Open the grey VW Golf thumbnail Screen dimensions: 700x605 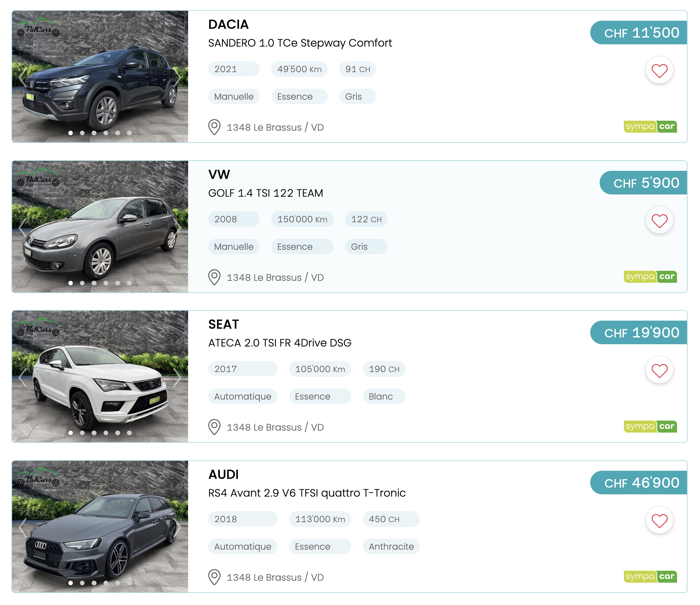pos(100,226)
